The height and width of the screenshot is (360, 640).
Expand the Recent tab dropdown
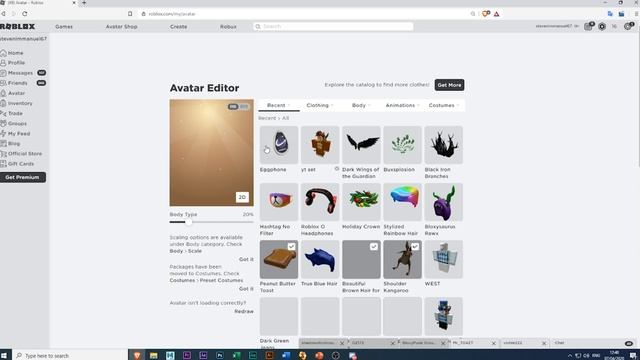[x=279, y=105]
